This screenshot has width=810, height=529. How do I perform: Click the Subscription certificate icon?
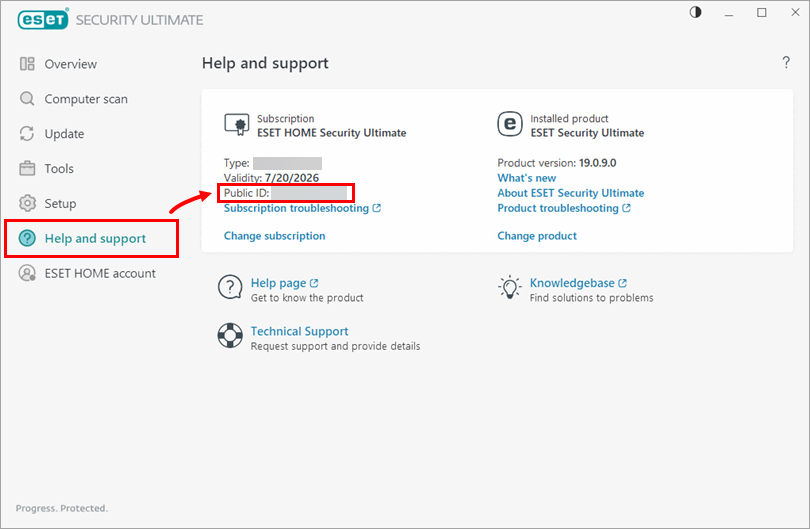236,125
